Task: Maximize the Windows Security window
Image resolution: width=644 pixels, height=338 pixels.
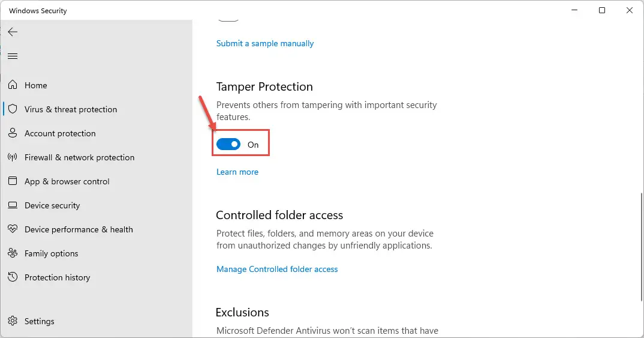Action: click(x=601, y=10)
